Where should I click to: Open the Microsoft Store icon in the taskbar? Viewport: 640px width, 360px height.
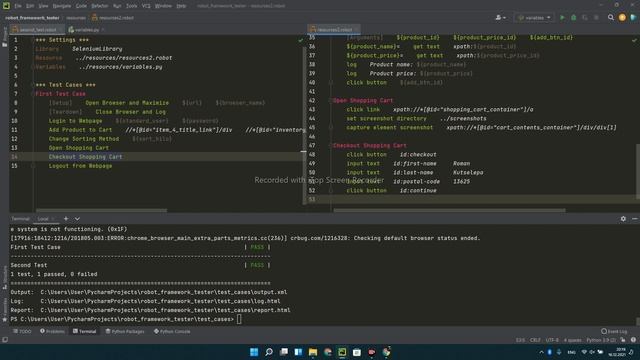(x=357, y=352)
